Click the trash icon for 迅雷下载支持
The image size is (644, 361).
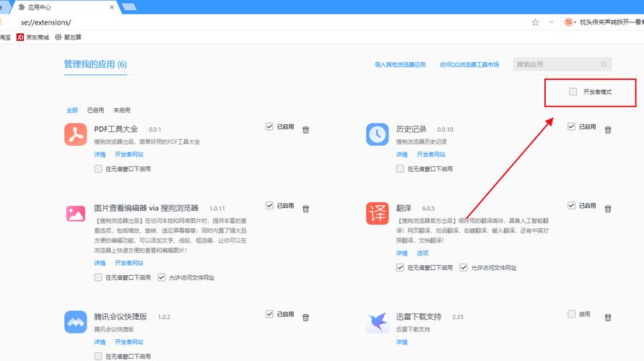tap(607, 318)
